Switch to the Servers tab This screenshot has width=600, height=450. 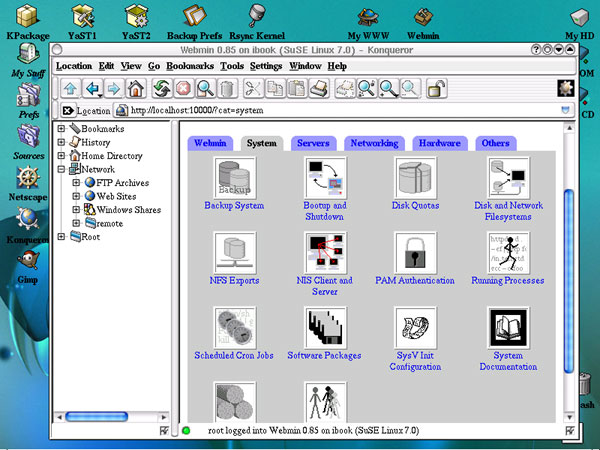(x=313, y=143)
